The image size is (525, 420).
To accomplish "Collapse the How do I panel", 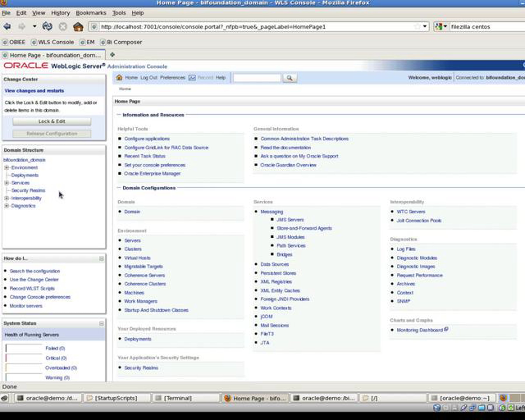I will pyautogui.click(x=101, y=259).
